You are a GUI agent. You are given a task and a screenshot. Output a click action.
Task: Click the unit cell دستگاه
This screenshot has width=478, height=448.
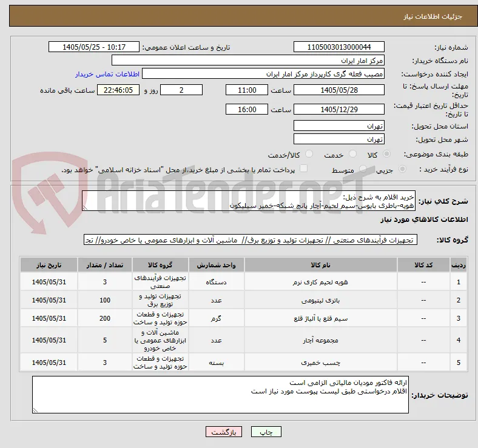(216, 282)
